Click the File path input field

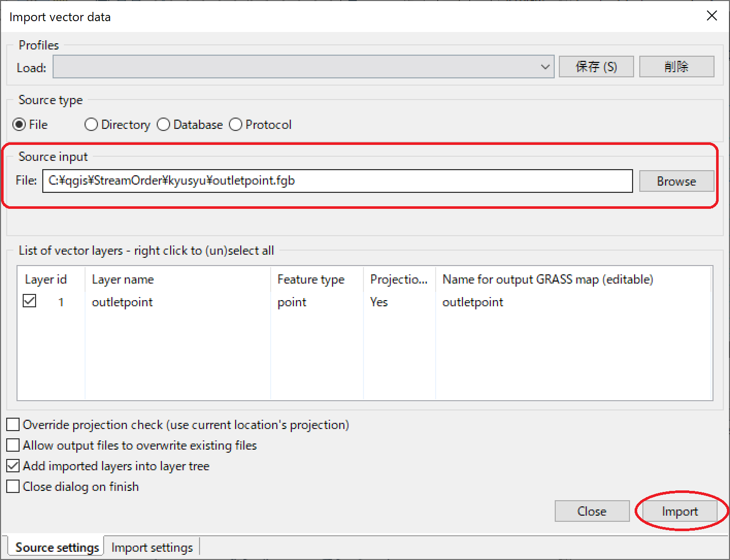click(338, 181)
